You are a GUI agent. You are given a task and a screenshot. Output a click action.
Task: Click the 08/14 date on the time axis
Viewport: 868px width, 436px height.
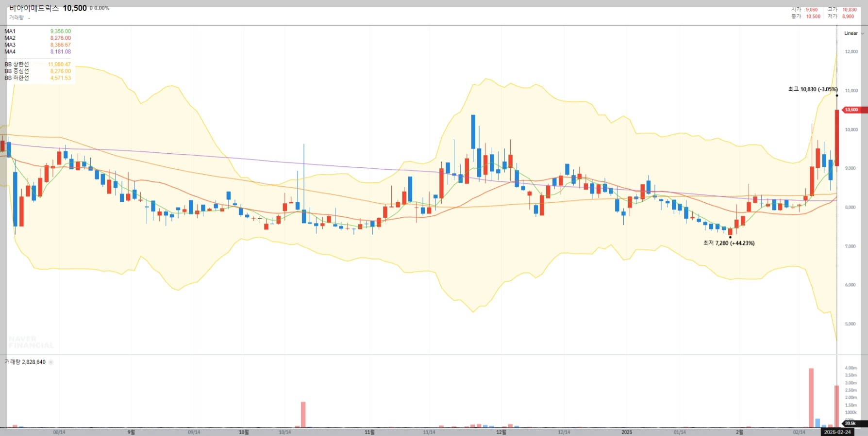[x=59, y=432]
